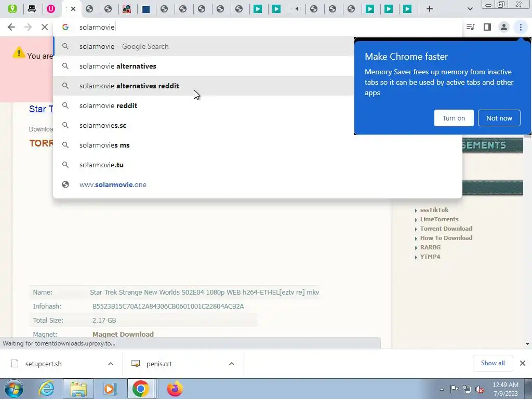Show hidden system tray icons

pyautogui.click(x=442, y=389)
